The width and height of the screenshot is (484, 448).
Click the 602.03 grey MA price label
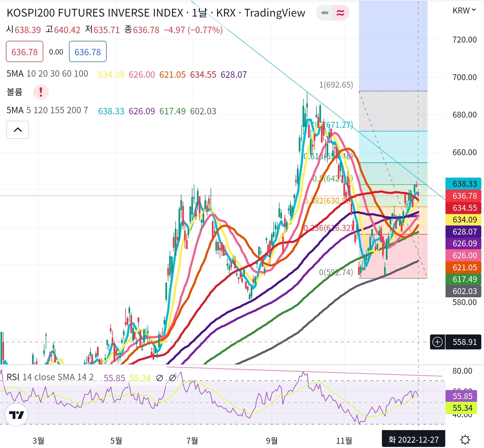click(463, 291)
